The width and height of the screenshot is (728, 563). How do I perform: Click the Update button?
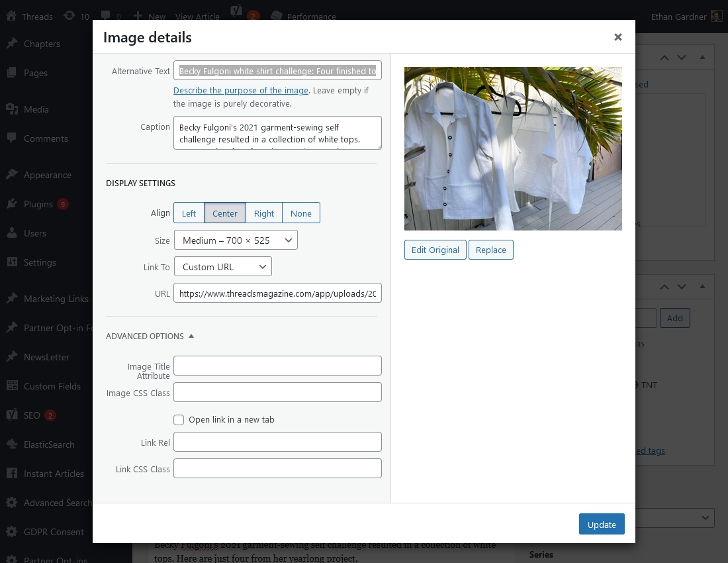point(601,524)
